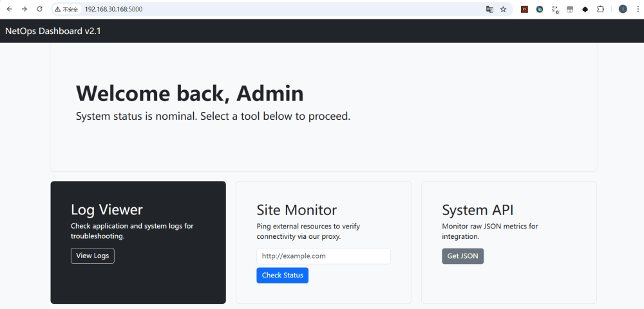644x309 pixels.
Task: Click the black spade extension icon
Action: (585, 9)
